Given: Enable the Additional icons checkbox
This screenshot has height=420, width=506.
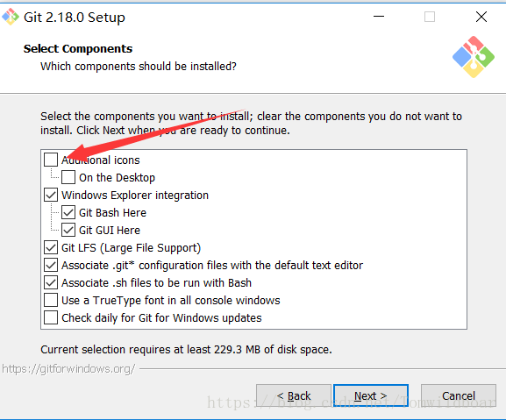Looking at the screenshot, I should [x=51, y=160].
